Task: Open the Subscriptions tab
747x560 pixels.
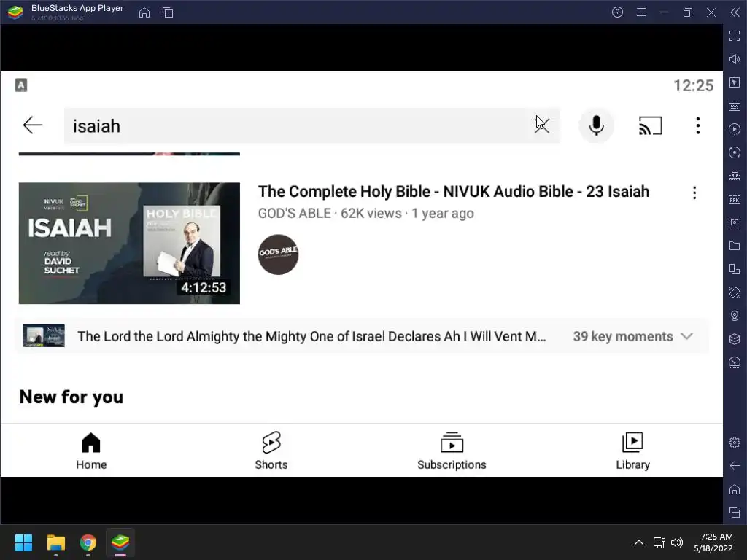Action: 452,451
